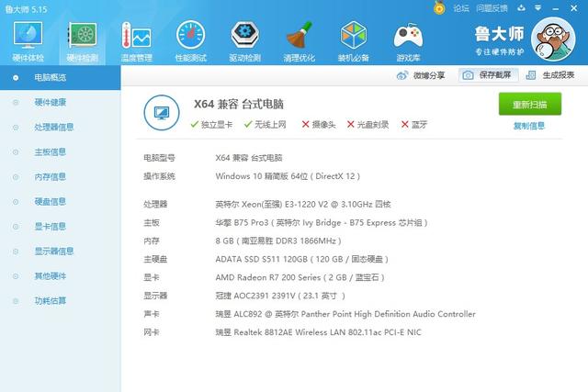Screen dimensions: 588x392
Task: Open the title bar dropdown menu arrow
Action: [x=537, y=8]
